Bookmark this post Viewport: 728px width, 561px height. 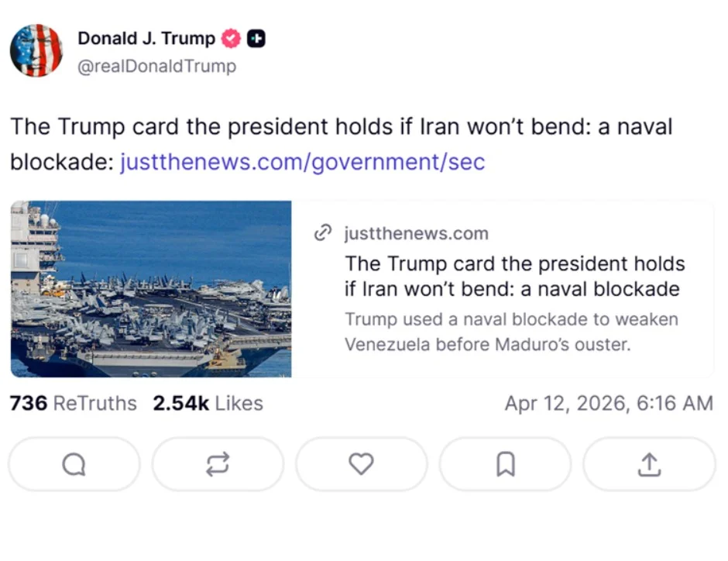click(x=505, y=464)
